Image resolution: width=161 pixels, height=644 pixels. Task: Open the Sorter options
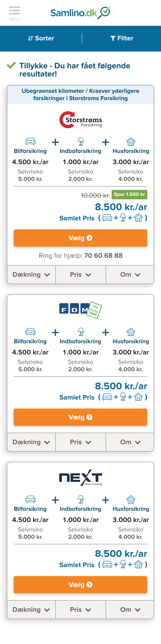pos(41,38)
